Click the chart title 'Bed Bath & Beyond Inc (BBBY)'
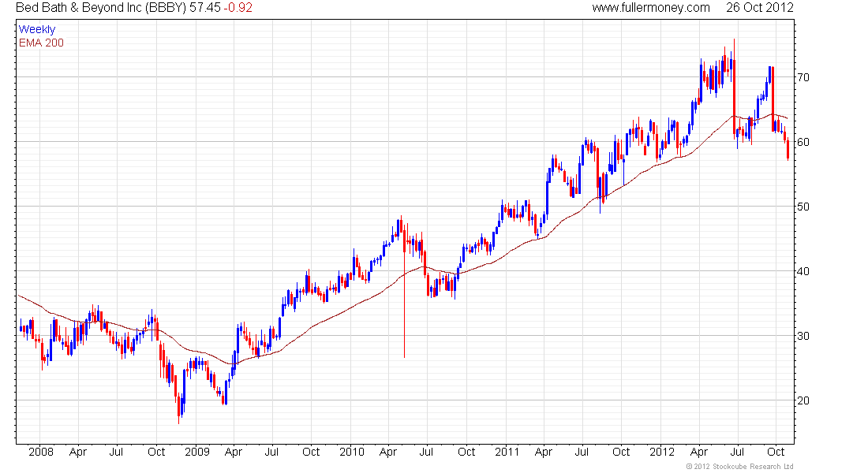868x473 pixels. pyautogui.click(x=101, y=8)
